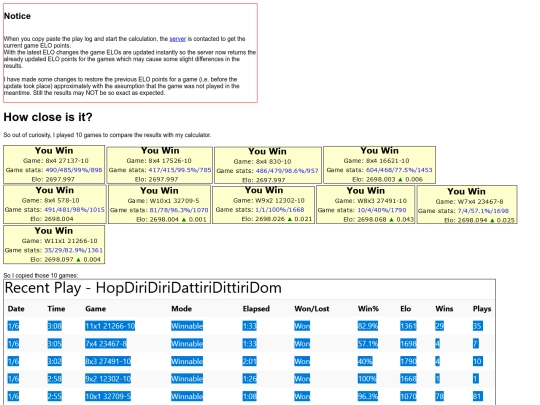Click 'Game: W11x1 21266-10' card text
The width and height of the screenshot is (540, 405).
pyautogui.click(x=60, y=241)
